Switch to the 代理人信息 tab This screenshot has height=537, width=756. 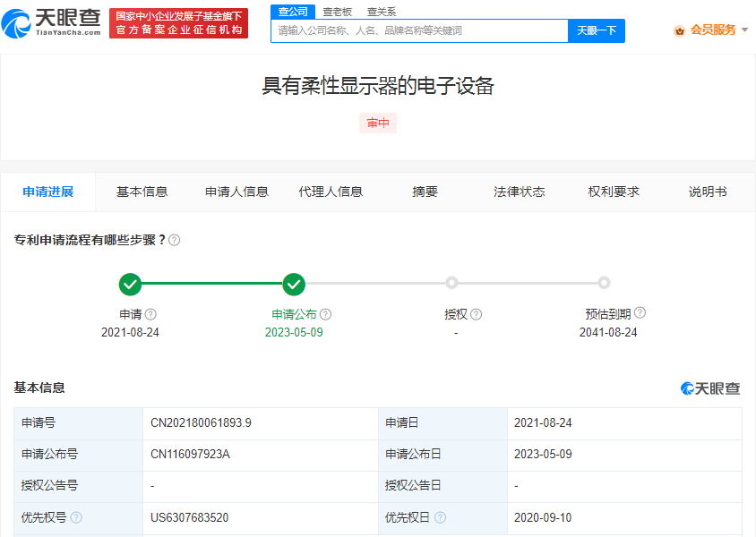[331, 192]
